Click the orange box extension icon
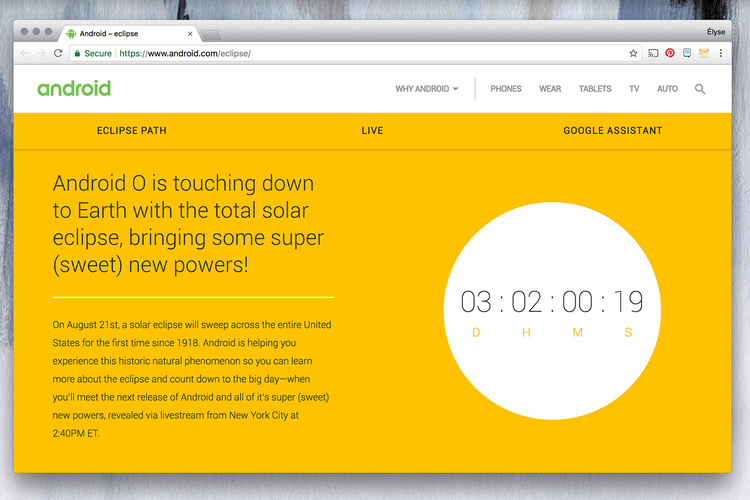 (x=704, y=53)
